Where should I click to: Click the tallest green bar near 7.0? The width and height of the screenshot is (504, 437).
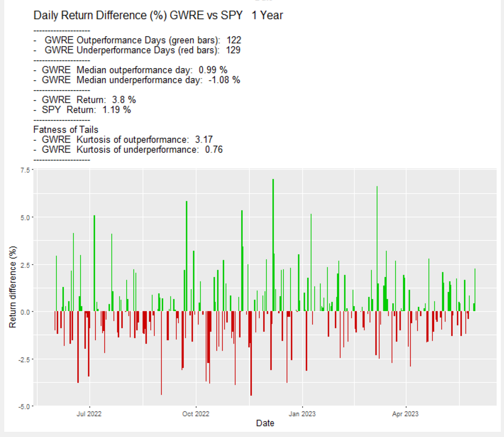click(273, 245)
